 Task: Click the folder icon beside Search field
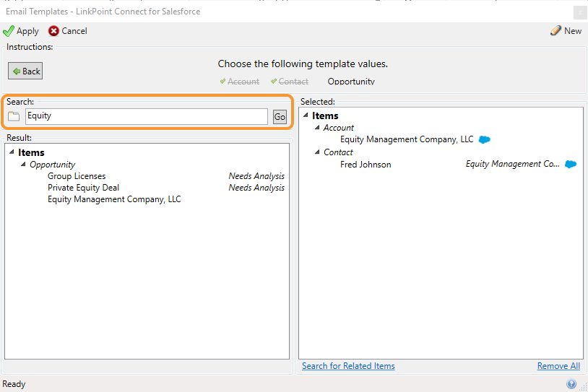pyautogui.click(x=14, y=116)
